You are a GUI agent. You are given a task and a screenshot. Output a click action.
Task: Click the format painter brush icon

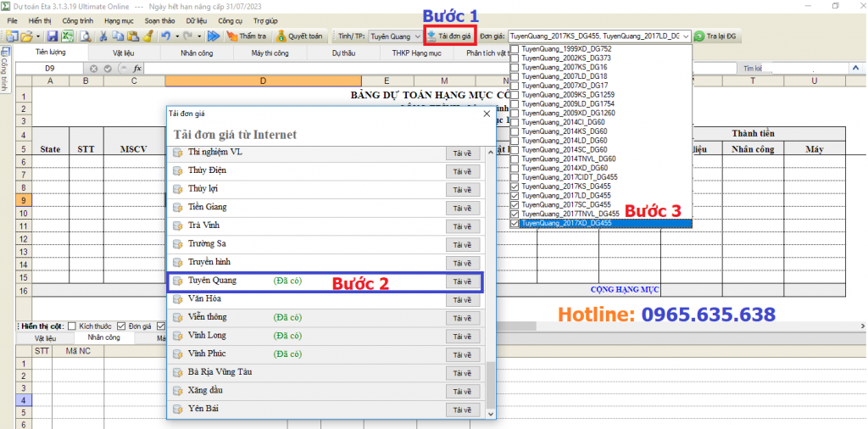(147, 36)
